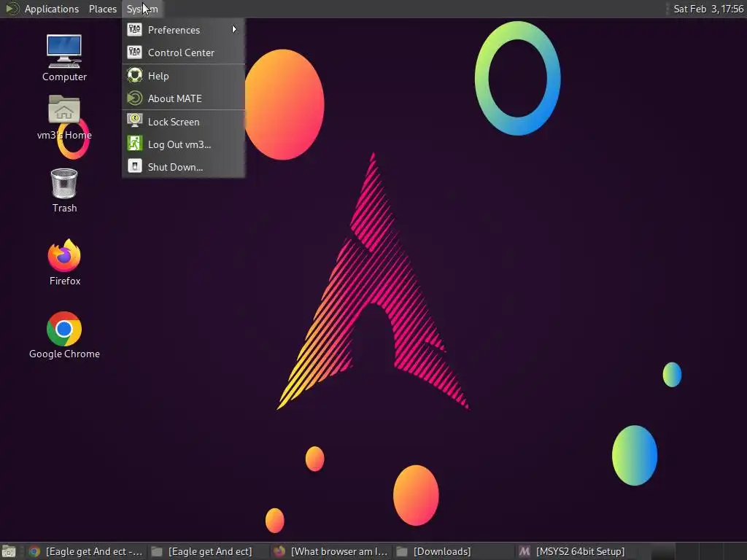
Task: Click the Help lifebuoy icon
Action: (x=135, y=75)
